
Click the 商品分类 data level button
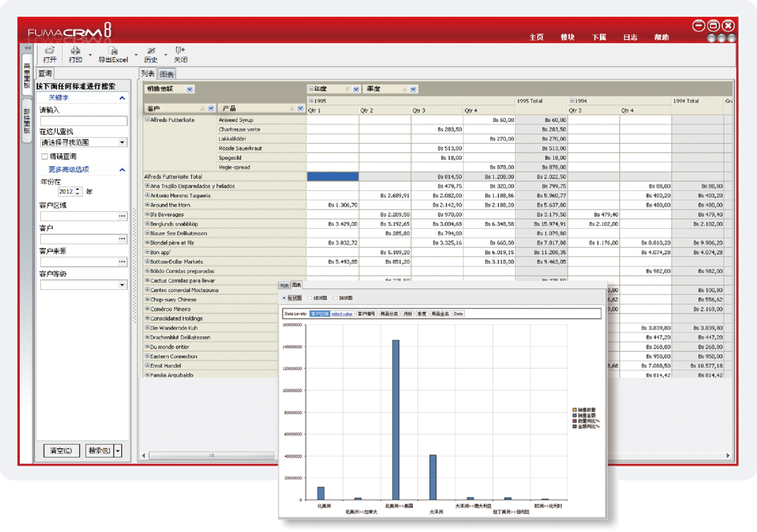point(389,314)
